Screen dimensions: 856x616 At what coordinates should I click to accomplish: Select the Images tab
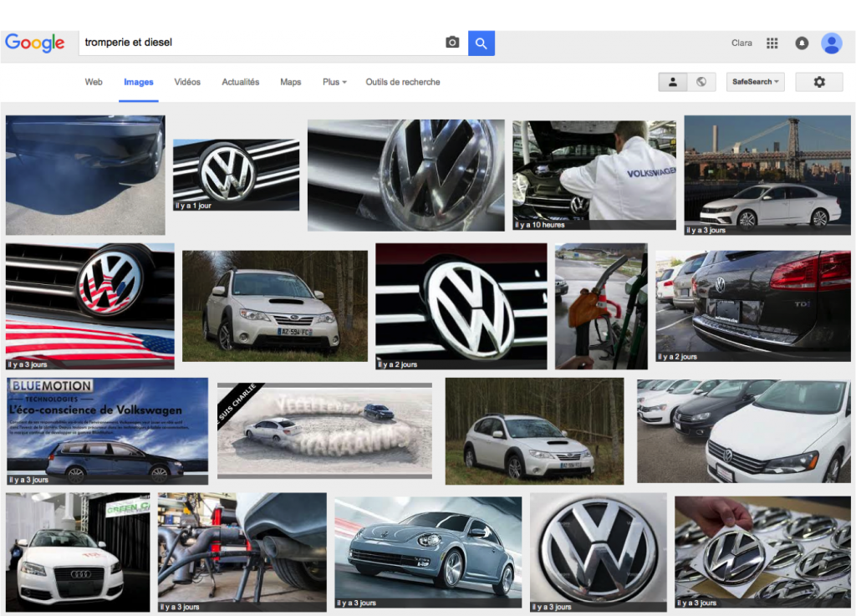point(139,82)
